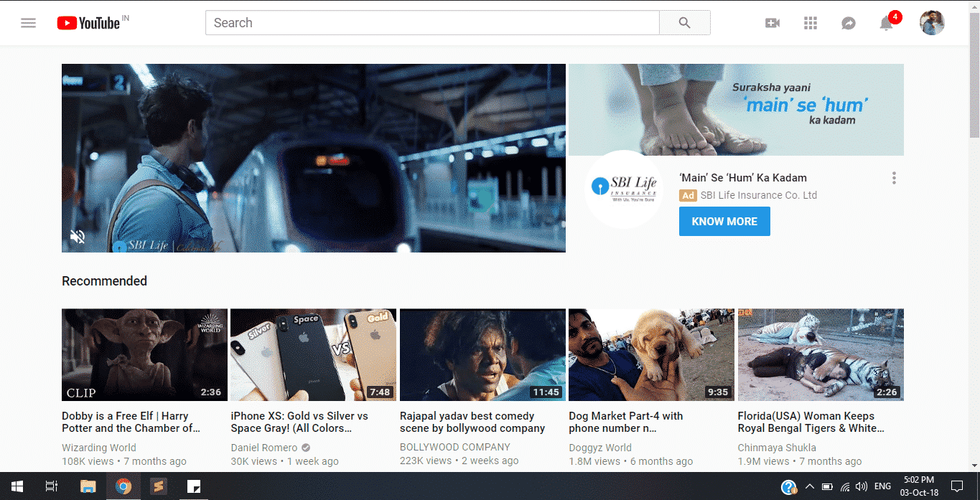Screen dimensions: 980x500
Task: Open SBI Life Insurance Co. Ltd advertiser link
Action: [759, 195]
